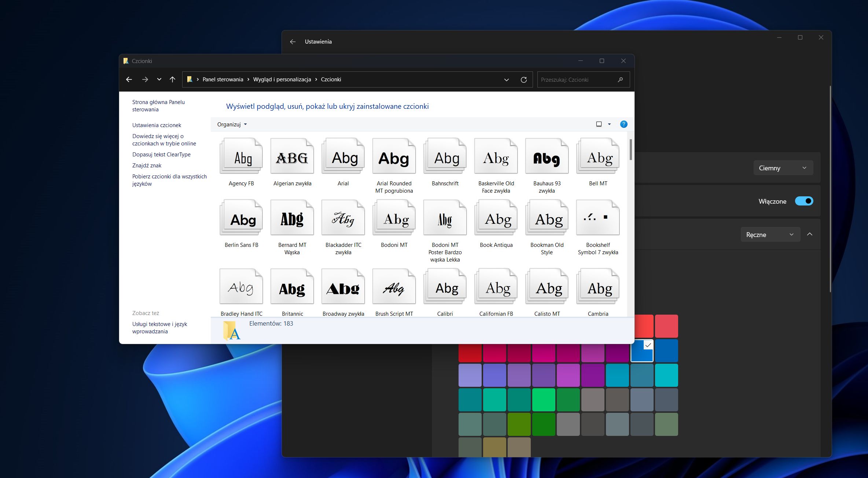Click the back arrow in Ustawienia
This screenshot has width=868, height=478.
(292, 41)
